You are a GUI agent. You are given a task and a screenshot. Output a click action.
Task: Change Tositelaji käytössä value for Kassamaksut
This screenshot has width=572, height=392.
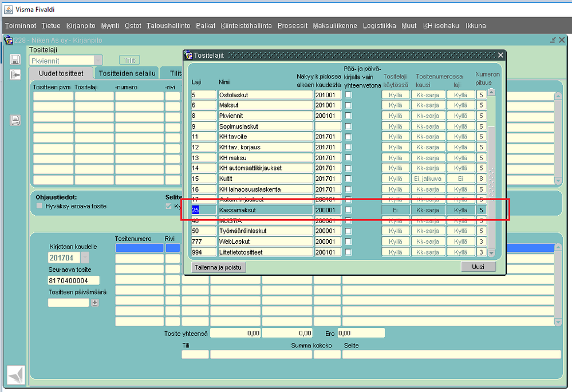pyautogui.click(x=396, y=210)
